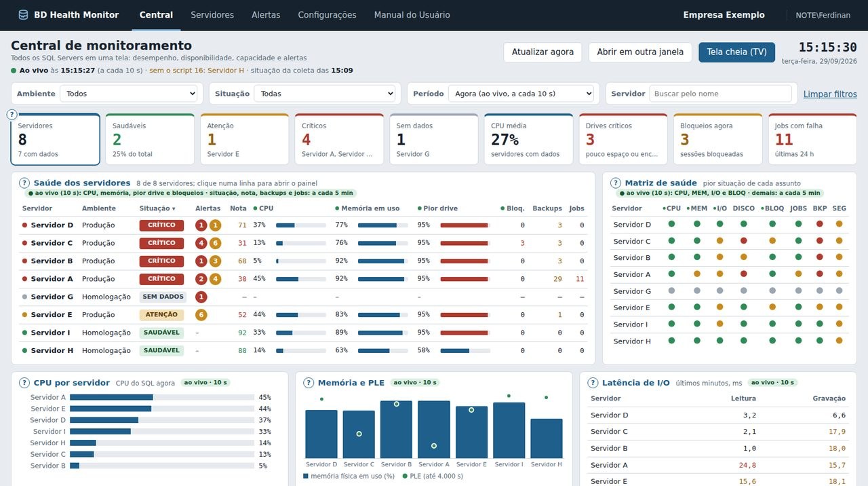This screenshot has height=486, width=868.
Task: Show help for the Latência de I/O panel
Action: tap(593, 383)
